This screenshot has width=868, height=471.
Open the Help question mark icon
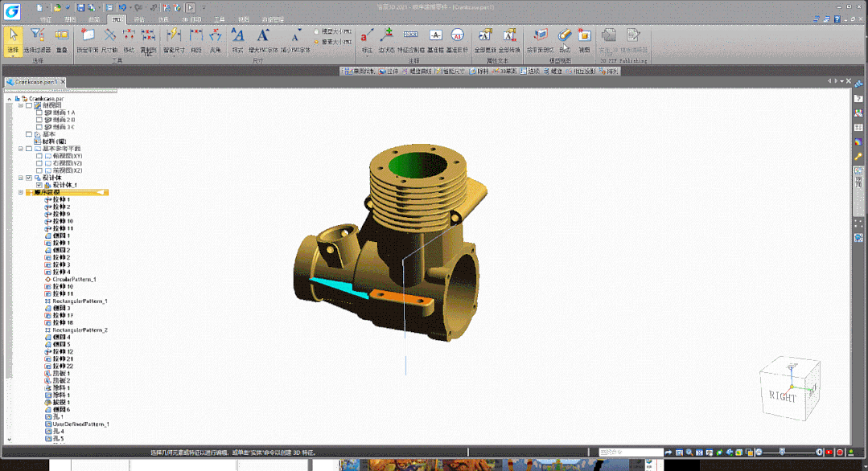coord(837,18)
